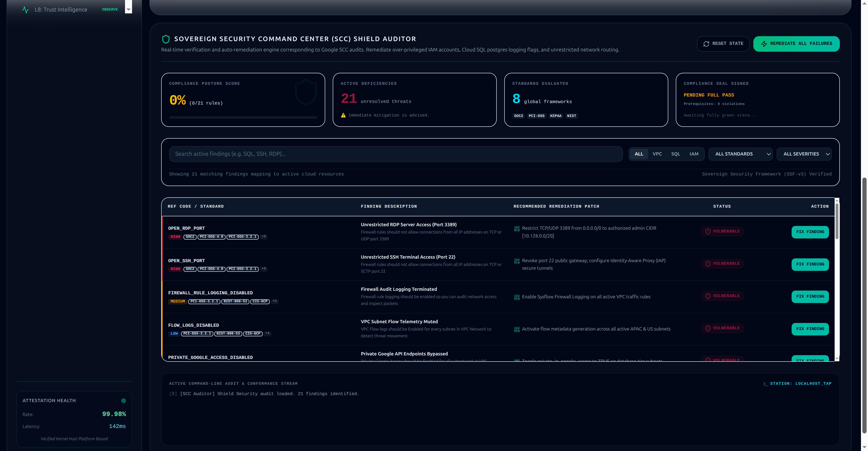Click the main page vertical scrollbar thumb

pos(864,305)
